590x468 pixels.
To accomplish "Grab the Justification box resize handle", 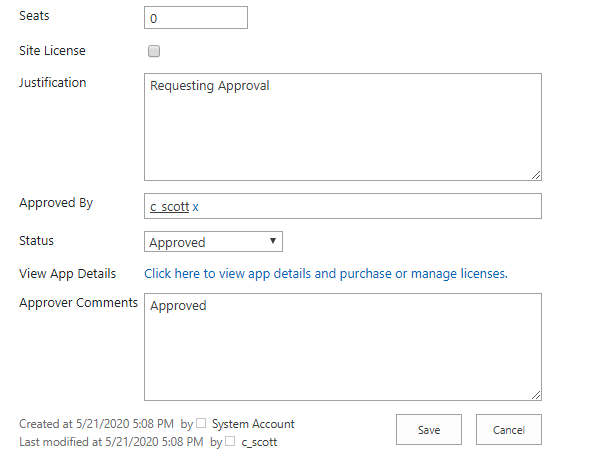I will coord(536,175).
